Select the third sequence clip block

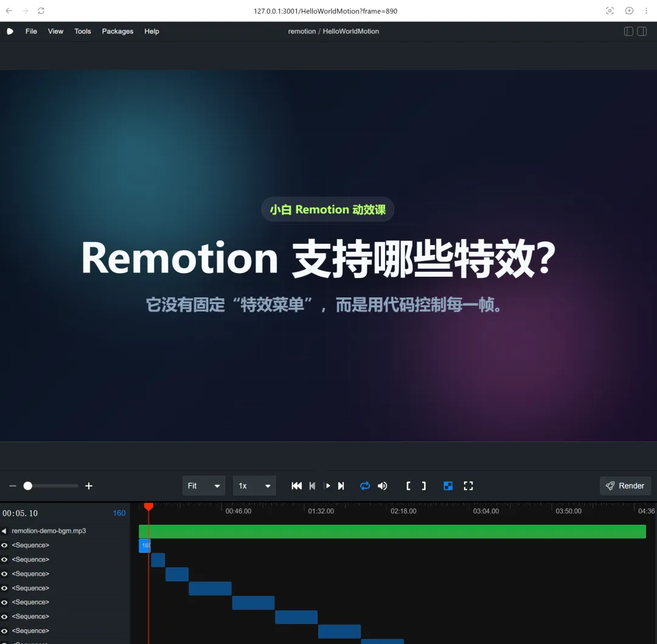(177, 575)
